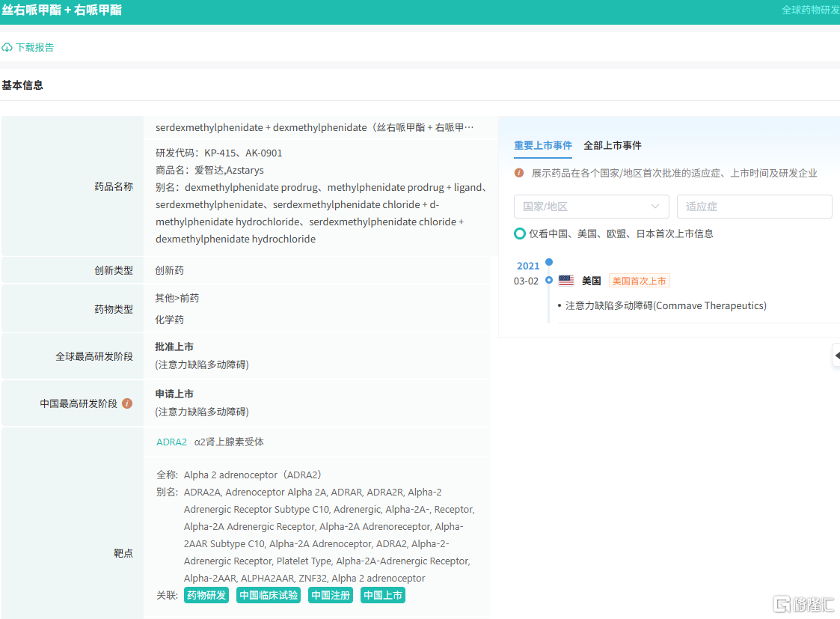This screenshot has width=840, height=619.
Task: Click the 中国上市 related tag
Action: pyautogui.click(x=383, y=595)
